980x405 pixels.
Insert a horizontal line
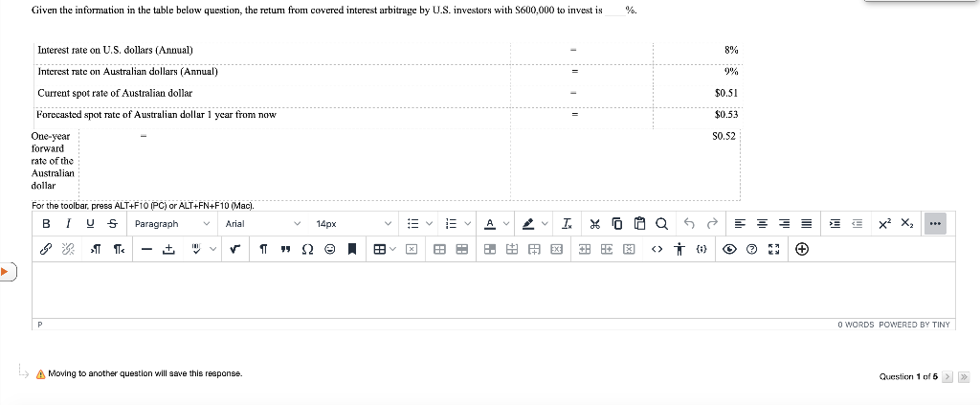[146, 249]
